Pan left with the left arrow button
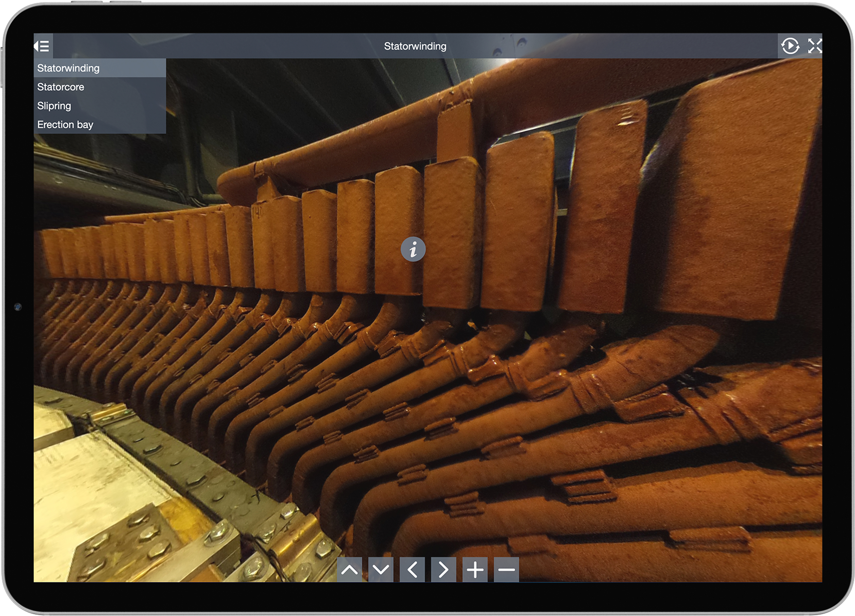Screen dimensions: 855x616 pyautogui.click(x=412, y=569)
